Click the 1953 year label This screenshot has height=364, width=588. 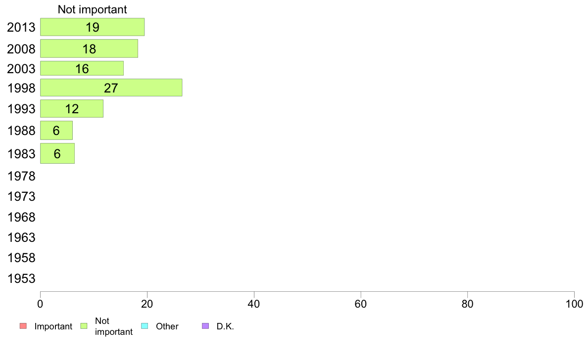21,278
